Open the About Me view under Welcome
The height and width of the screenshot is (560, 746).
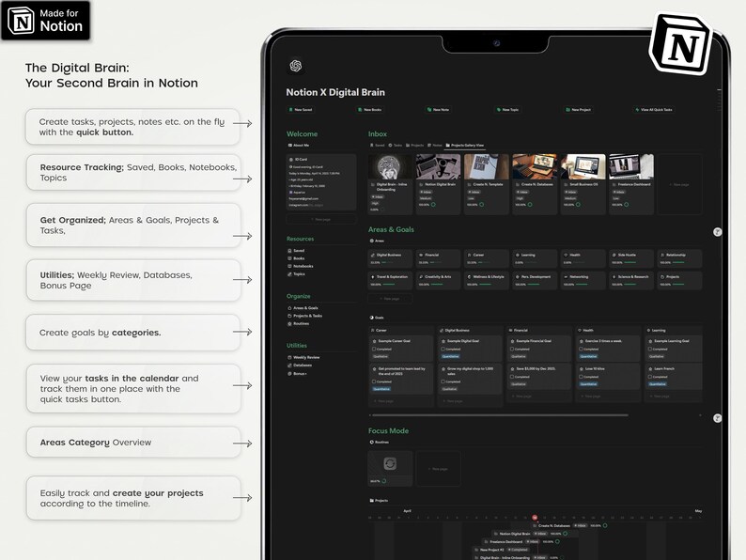tap(298, 145)
